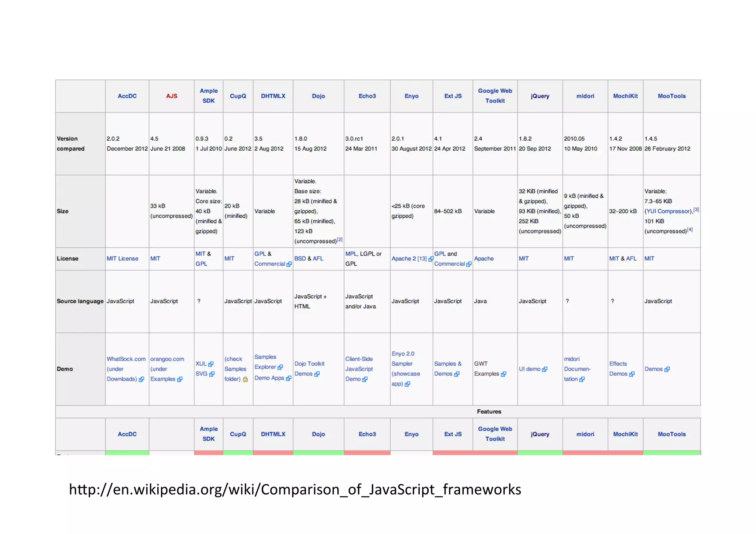The image size is (756, 534).
Task: Click the Wikipedia URL below the table
Action: pyautogui.click(x=295, y=489)
